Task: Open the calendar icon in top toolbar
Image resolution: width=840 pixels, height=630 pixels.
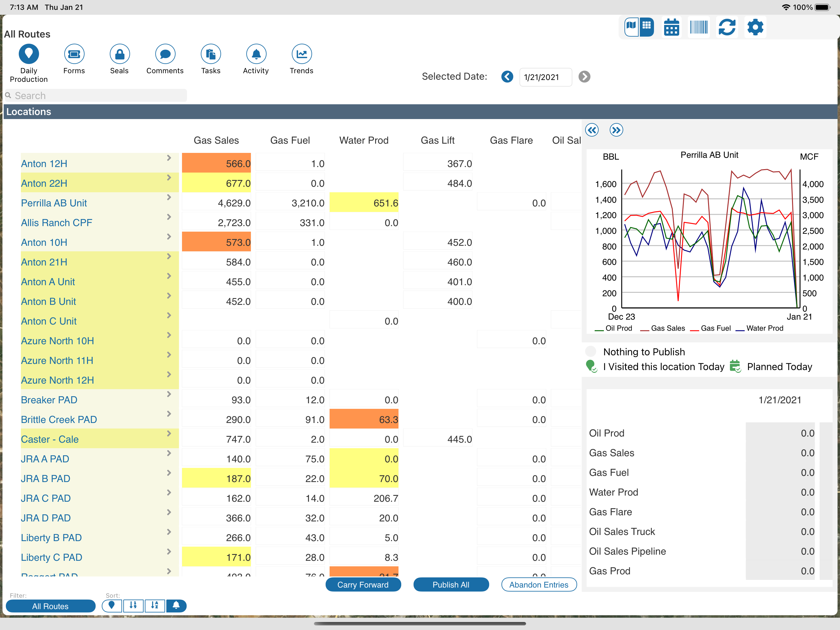Action: click(671, 27)
